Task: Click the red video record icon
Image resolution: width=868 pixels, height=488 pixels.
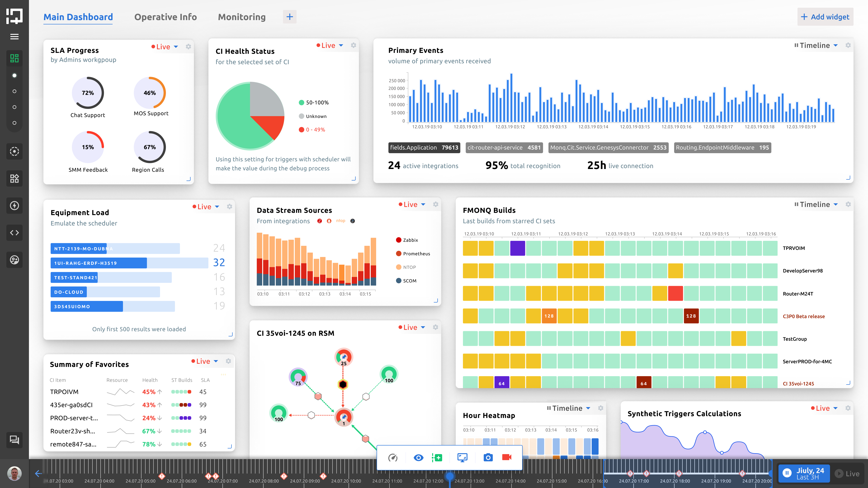Action: click(x=506, y=457)
